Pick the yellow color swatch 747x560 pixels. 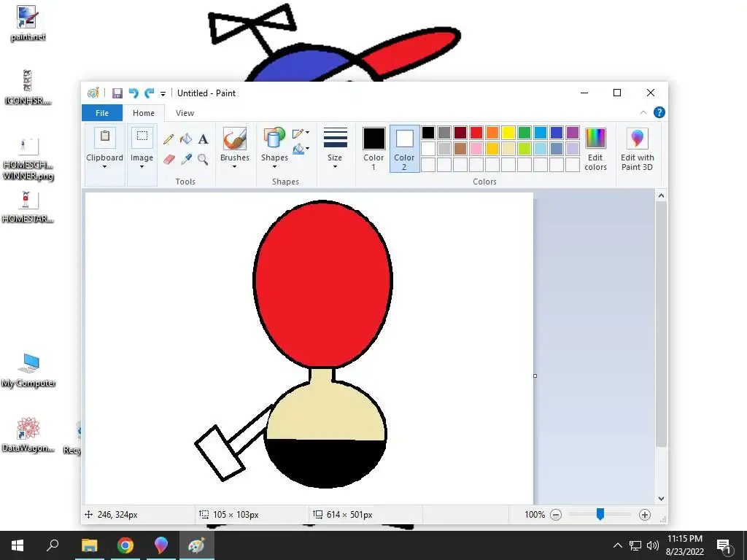508,133
